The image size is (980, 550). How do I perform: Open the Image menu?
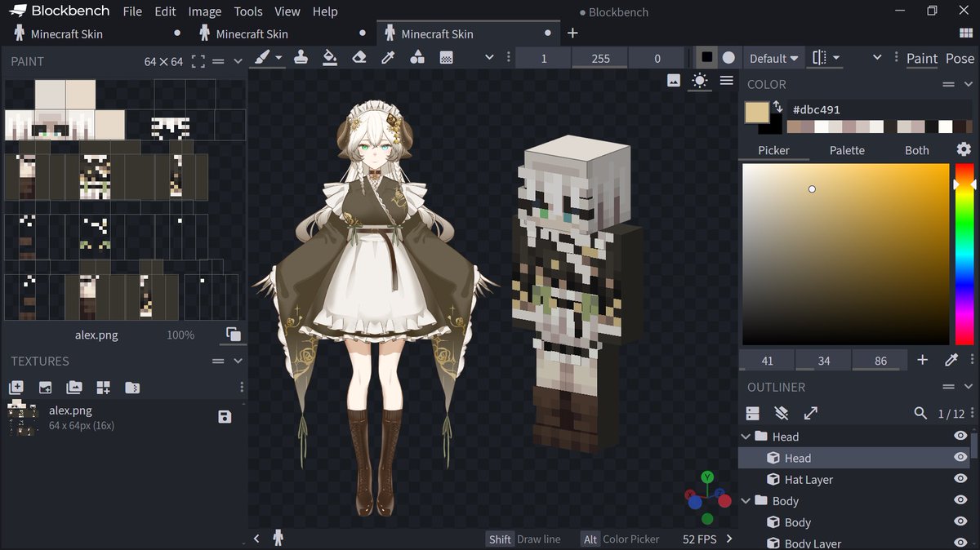tap(204, 11)
